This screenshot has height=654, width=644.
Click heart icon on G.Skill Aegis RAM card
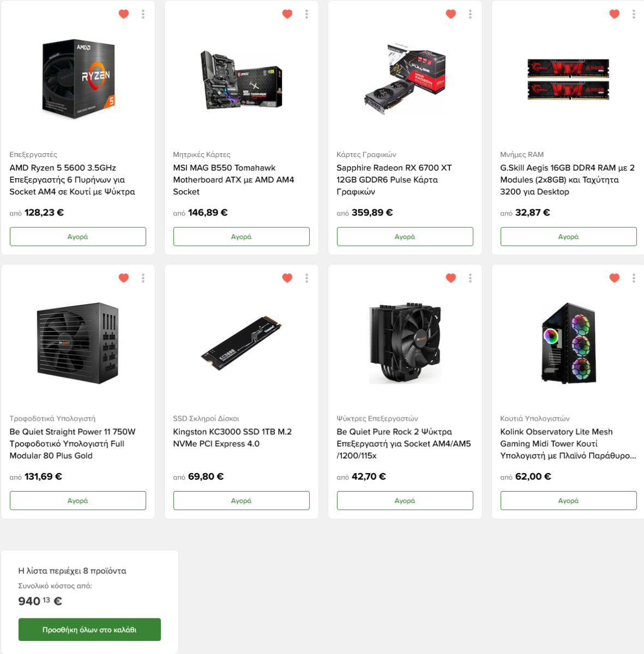(x=615, y=14)
